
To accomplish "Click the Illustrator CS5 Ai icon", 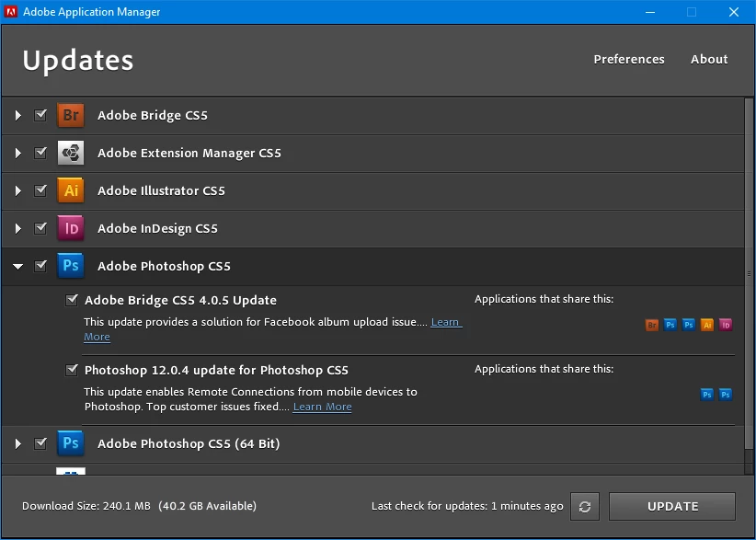I will pos(71,190).
